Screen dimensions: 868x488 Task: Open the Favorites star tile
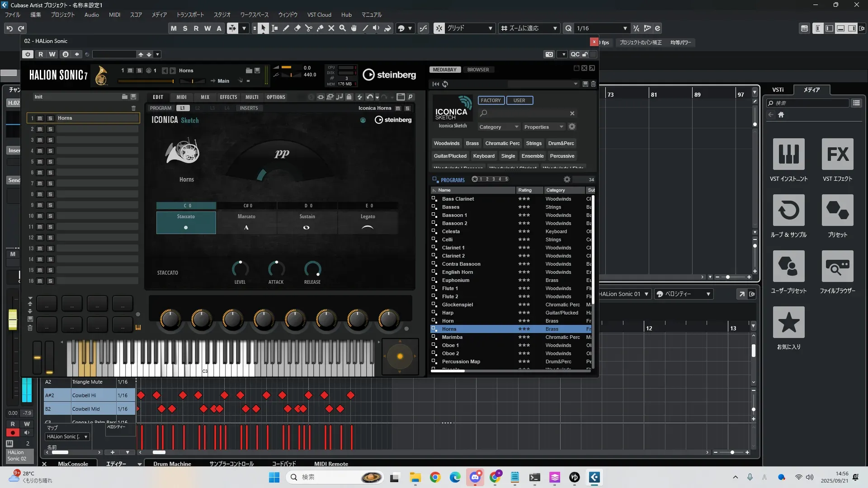pos(788,323)
